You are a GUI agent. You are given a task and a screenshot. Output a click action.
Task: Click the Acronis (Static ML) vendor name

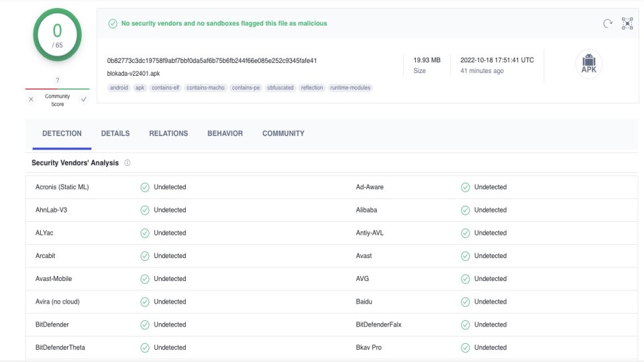[x=62, y=187]
